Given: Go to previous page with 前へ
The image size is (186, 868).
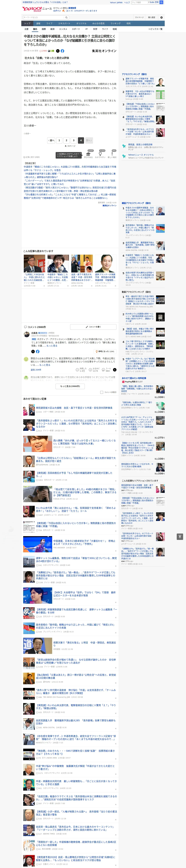Looking at the screenshot, I should (x=51, y=140).
